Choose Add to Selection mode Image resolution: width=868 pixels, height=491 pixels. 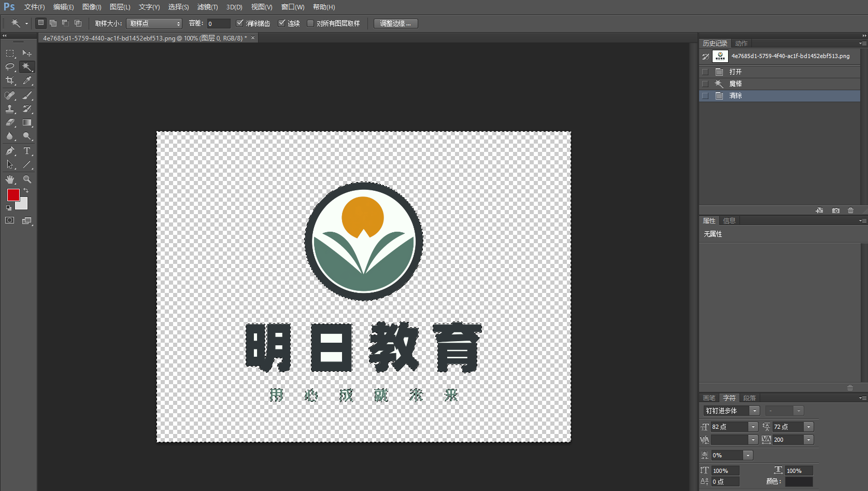point(53,23)
